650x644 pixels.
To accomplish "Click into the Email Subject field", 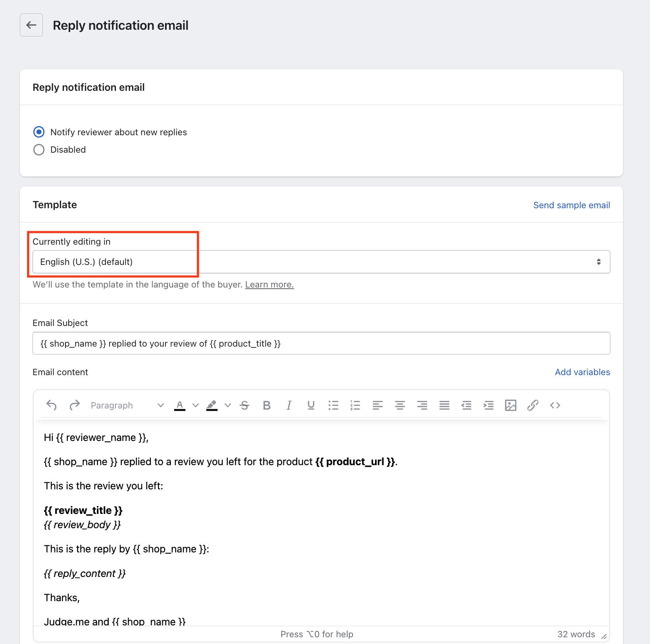I will (321, 343).
